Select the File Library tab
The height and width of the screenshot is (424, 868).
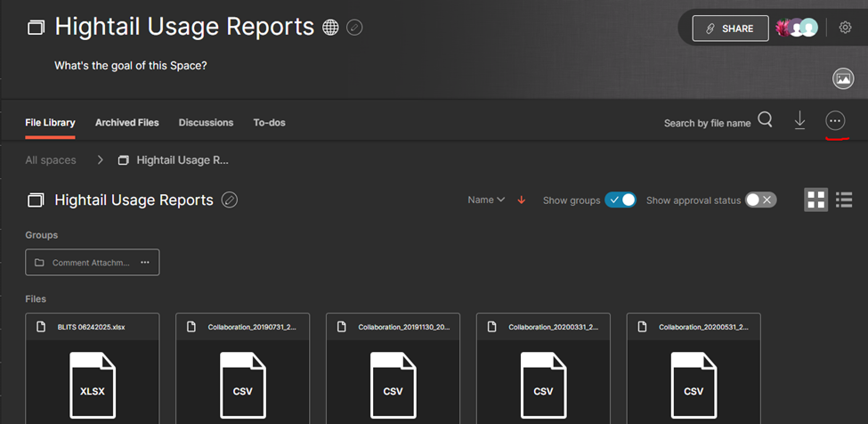51,123
